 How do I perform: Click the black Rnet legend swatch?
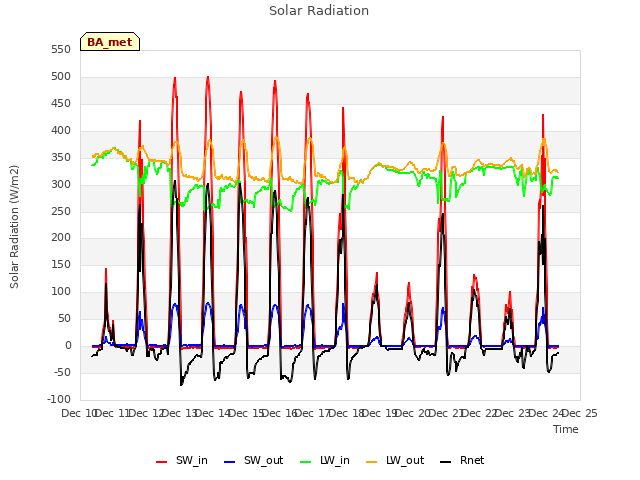pyautogui.click(x=446, y=462)
